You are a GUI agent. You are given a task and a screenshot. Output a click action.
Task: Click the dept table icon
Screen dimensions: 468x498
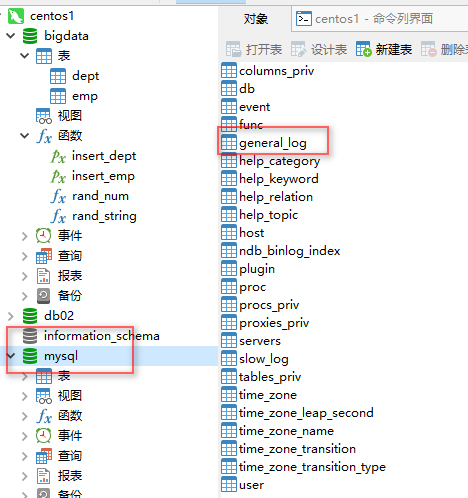click(x=58, y=76)
